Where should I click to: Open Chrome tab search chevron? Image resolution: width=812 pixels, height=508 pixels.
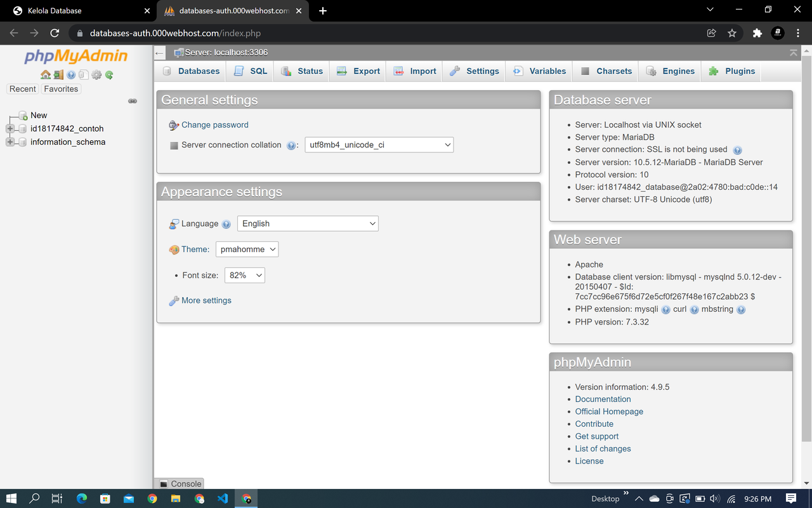(x=710, y=10)
